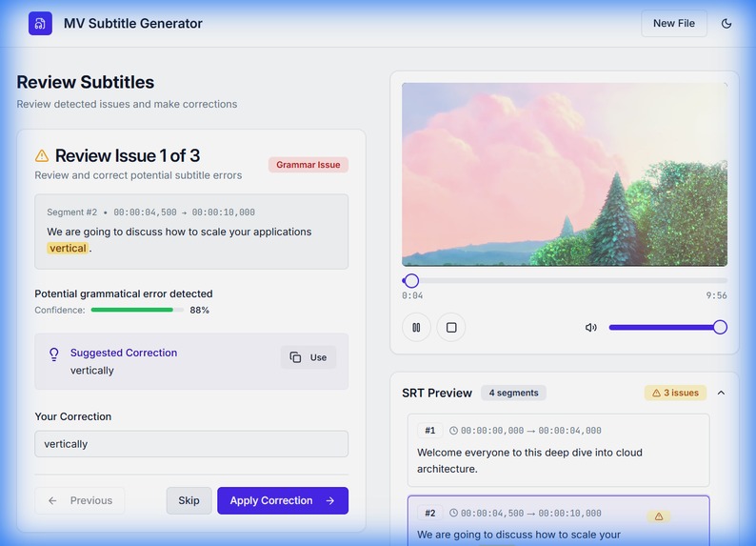The width and height of the screenshot is (756, 546).
Task: Click the Your Correction input field
Action: (191, 444)
